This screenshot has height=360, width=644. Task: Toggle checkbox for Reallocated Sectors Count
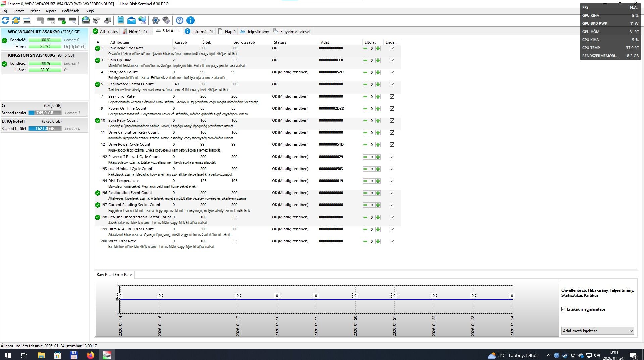(x=392, y=84)
